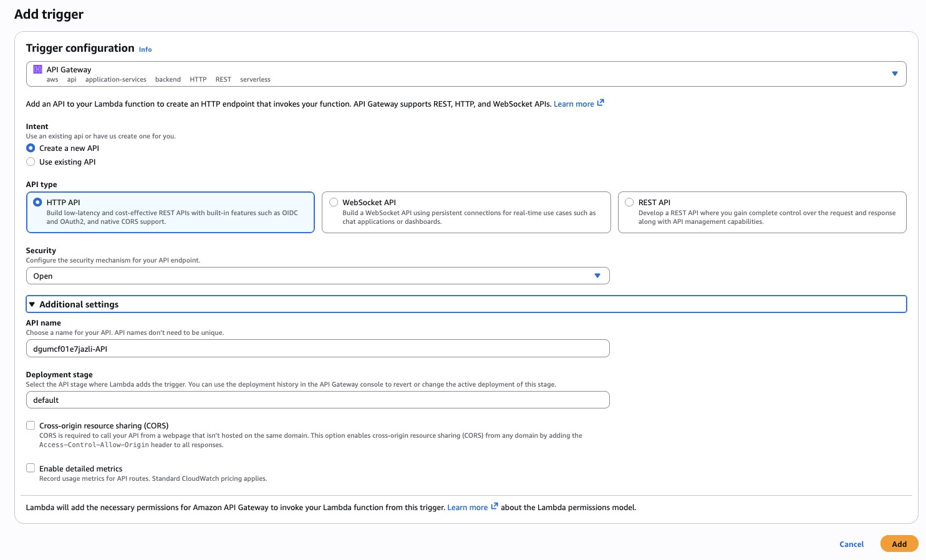Viewport: 926px width, 560px height.
Task: Select the Create a new API radio
Action: [x=31, y=148]
